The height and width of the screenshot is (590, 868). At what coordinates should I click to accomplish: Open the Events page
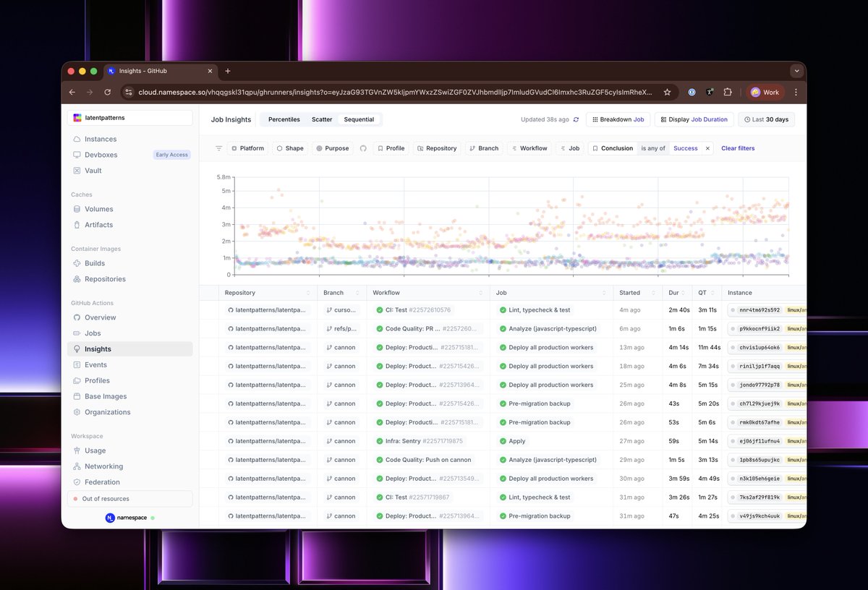95,365
